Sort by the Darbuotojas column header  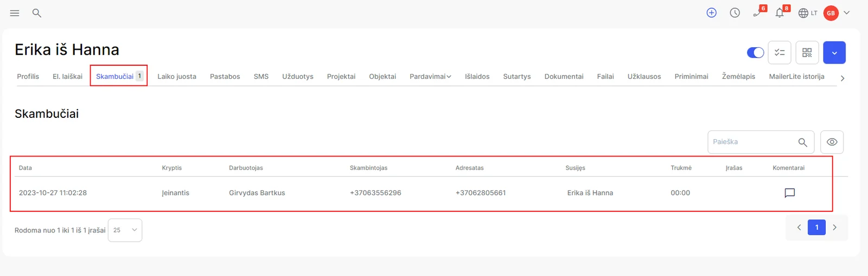click(x=246, y=168)
